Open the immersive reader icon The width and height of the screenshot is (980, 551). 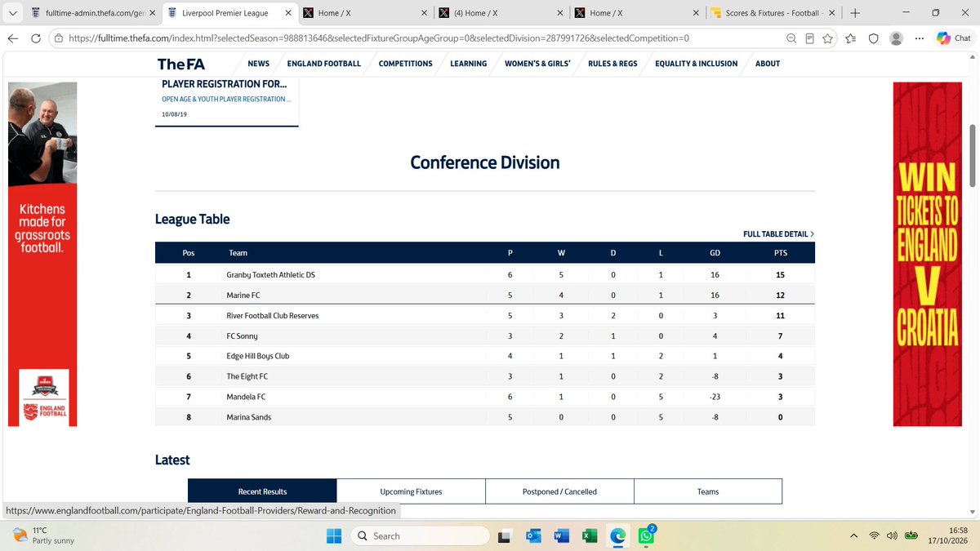809,38
